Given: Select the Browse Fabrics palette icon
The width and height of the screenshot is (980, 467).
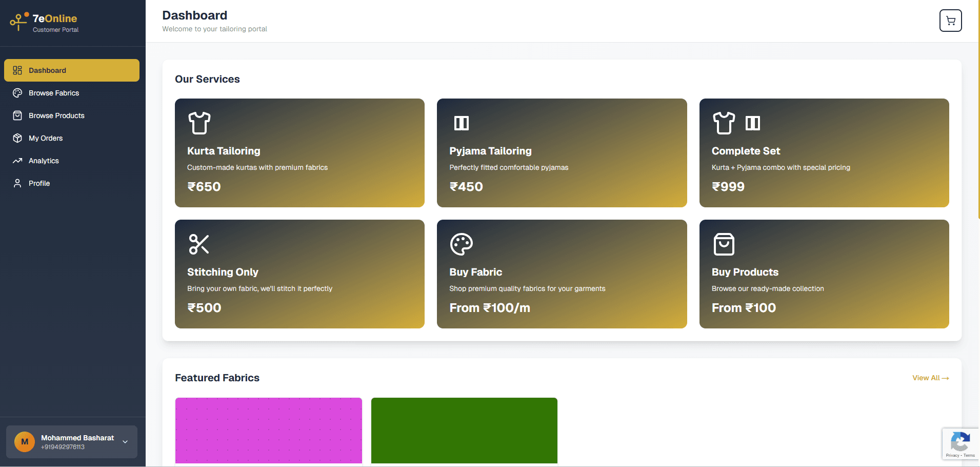Looking at the screenshot, I should point(17,93).
